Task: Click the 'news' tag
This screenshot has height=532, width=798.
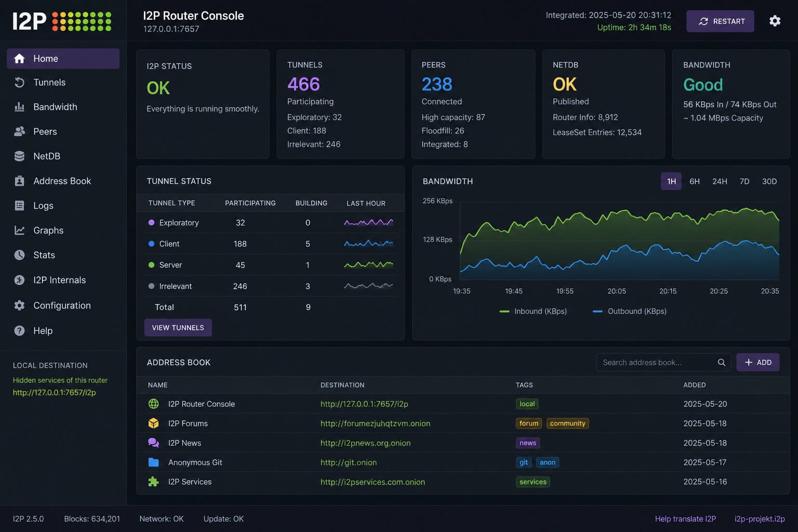Action: 528,443
